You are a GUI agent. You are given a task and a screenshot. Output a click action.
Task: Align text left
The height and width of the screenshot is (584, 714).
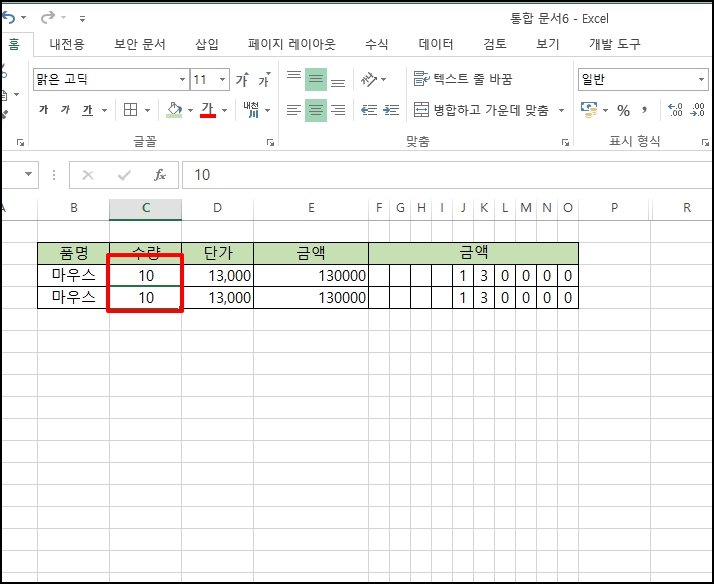[294, 110]
